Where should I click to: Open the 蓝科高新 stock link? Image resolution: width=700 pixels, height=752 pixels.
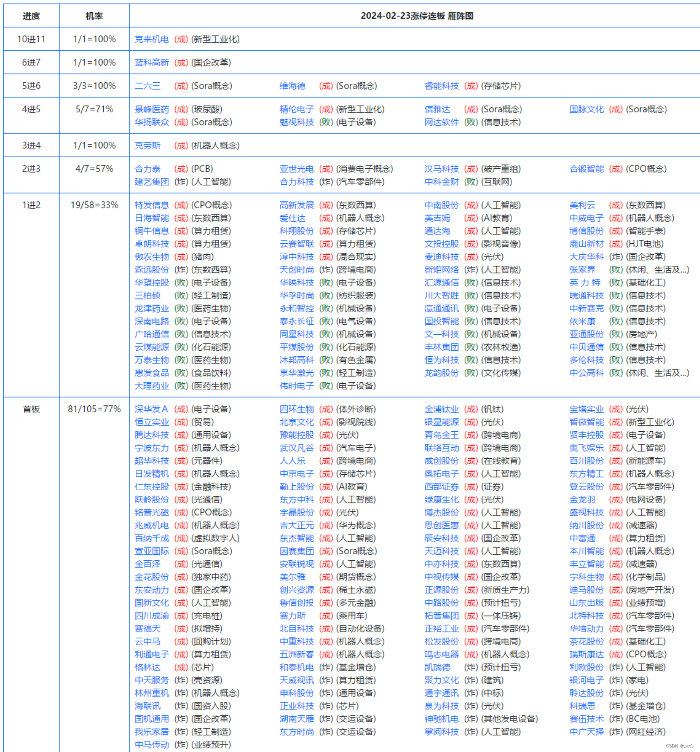coord(152,63)
